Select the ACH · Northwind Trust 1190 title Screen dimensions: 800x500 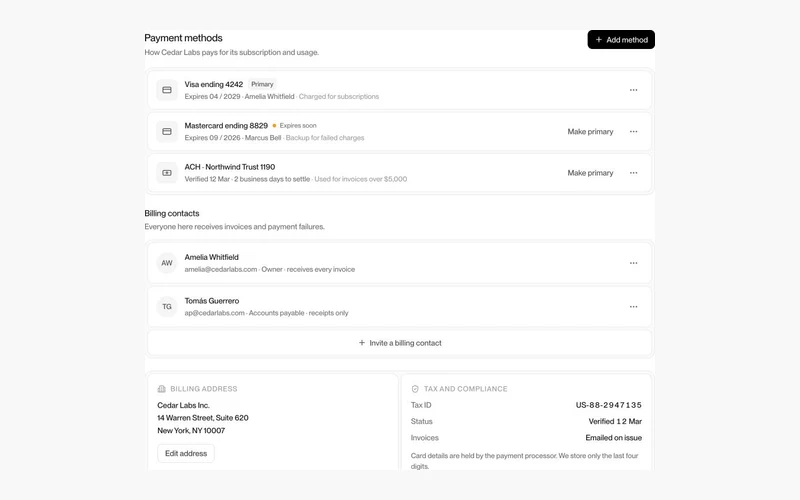230,167
